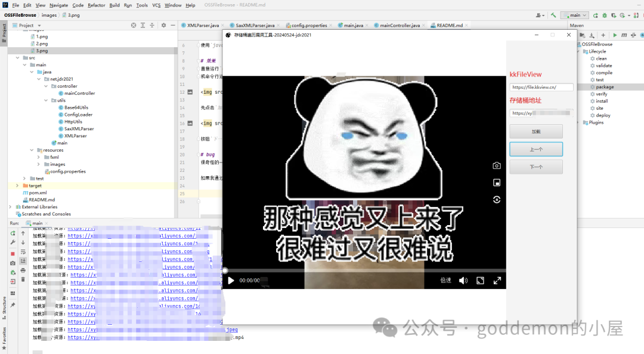Open the File menu
This screenshot has width=644, height=354.
pyautogui.click(x=16, y=5)
